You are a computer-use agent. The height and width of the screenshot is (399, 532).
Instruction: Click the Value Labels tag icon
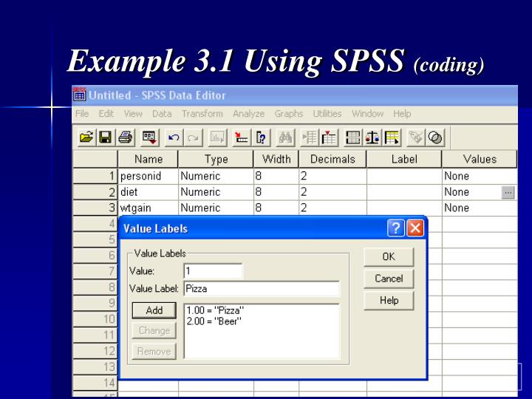[x=416, y=137]
